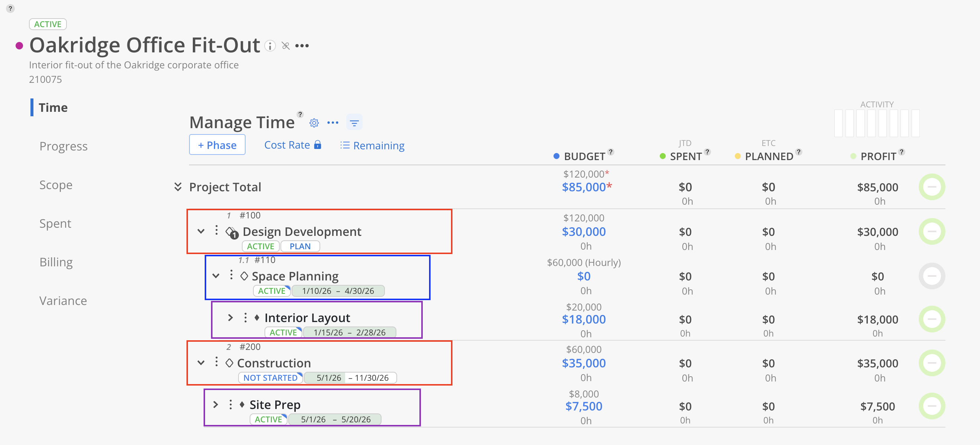The image size is (980, 445).
Task: Open SPENT column help tooltip
Action: tap(707, 152)
